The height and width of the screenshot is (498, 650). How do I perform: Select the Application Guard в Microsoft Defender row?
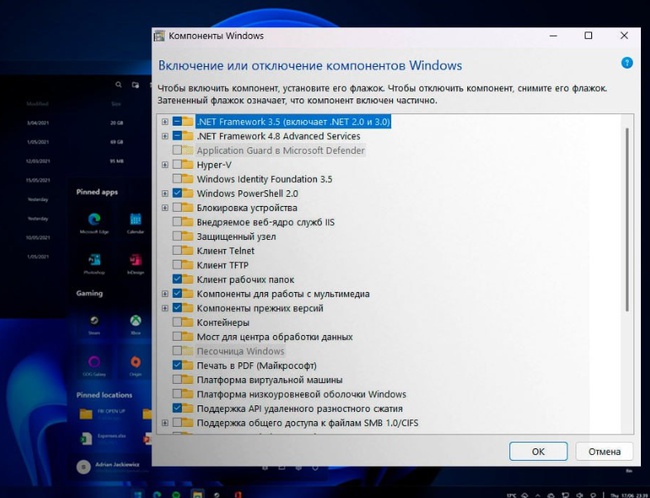pos(281,150)
